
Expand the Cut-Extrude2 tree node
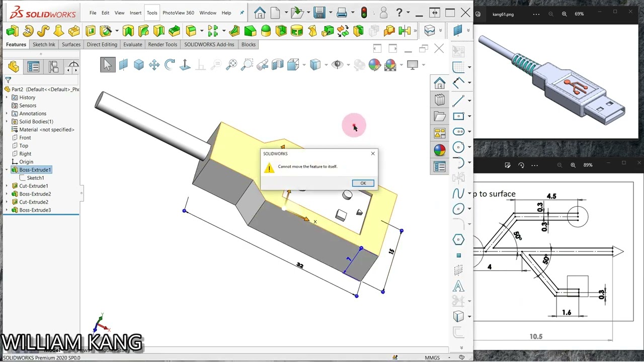tap(7, 202)
